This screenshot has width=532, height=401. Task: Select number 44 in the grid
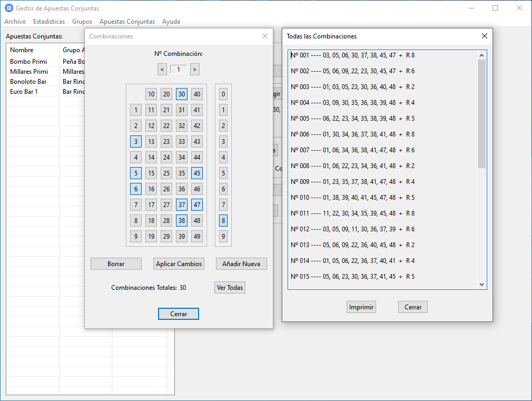pyautogui.click(x=197, y=157)
